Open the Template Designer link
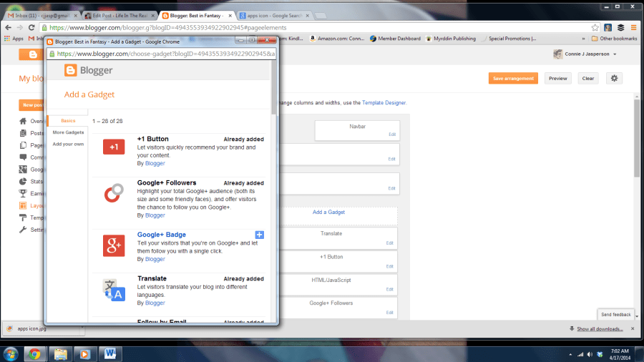Screen dimensions: 644x362 384,103
